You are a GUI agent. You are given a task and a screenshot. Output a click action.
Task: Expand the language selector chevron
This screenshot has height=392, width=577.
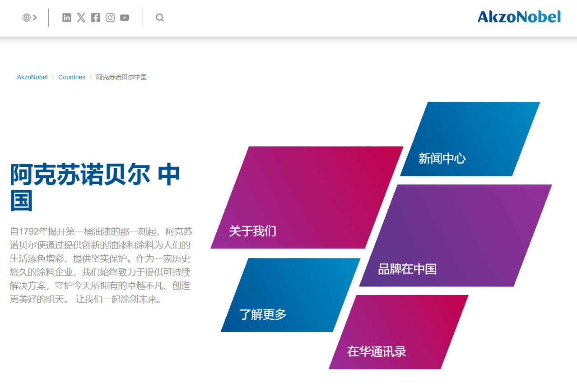pos(35,17)
